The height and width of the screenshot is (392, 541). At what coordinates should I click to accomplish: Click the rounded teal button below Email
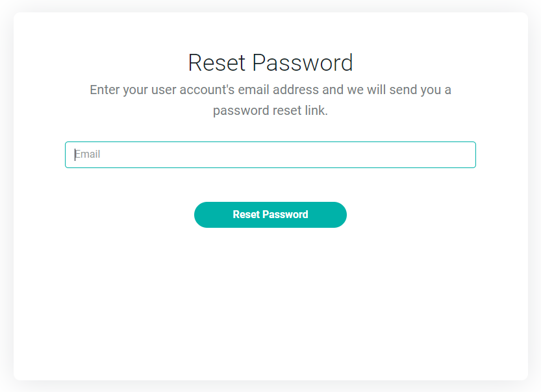click(270, 215)
